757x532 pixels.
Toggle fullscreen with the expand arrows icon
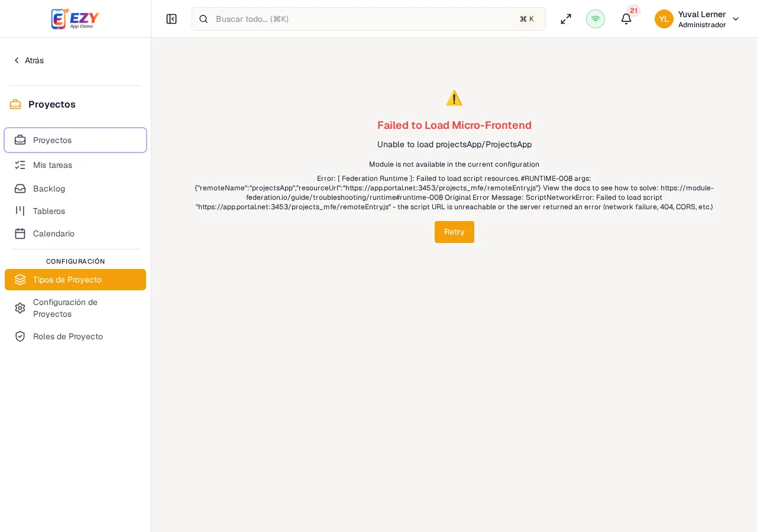point(566,19)
